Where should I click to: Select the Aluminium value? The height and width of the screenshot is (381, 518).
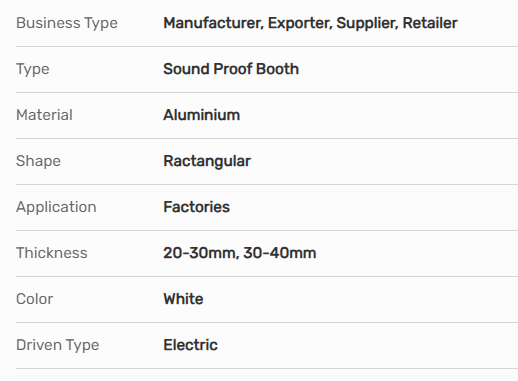[x=202, y=115]
